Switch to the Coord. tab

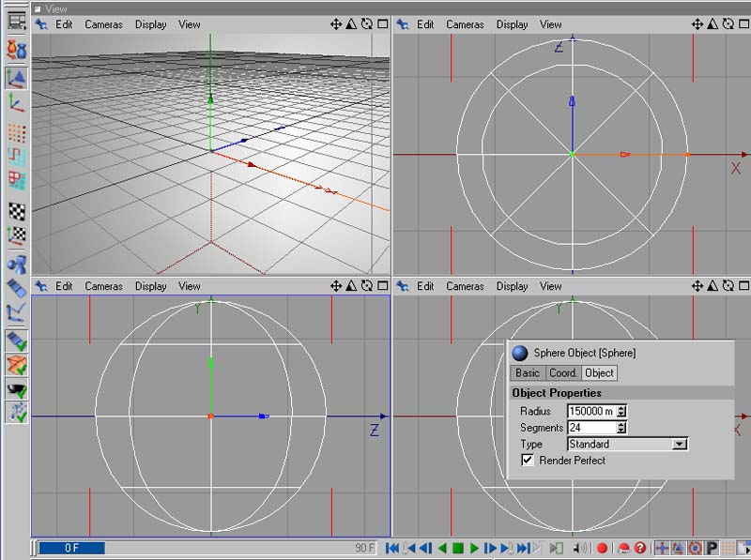(x=562, y=373)
